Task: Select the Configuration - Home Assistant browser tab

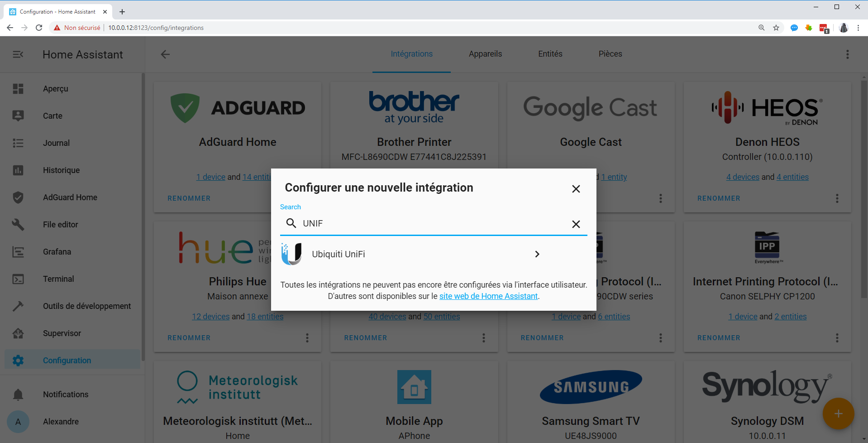Action: click(x=57, y=12)
